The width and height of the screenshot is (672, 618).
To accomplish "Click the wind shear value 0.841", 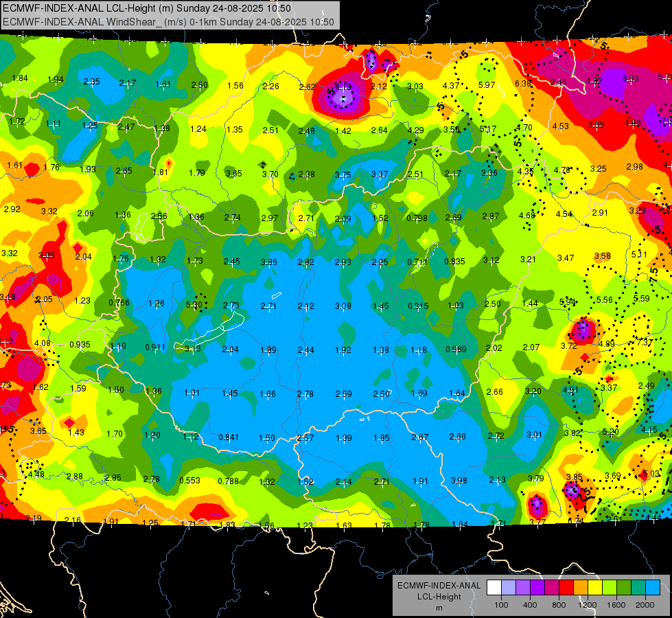I will pyautogui.click(x=229, y=437).
